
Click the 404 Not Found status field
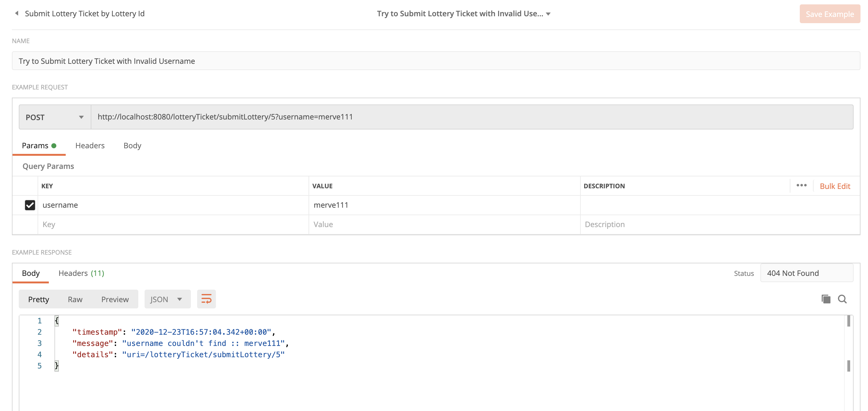(806, 273)
